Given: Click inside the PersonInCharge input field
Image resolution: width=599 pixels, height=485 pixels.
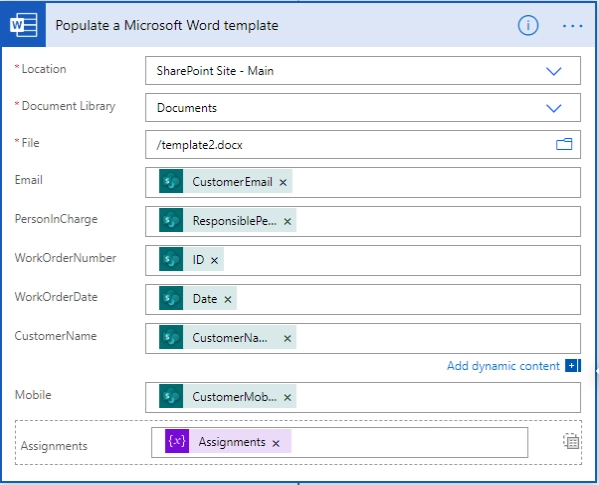Looking at the screenshot, I should click(363, 221).
